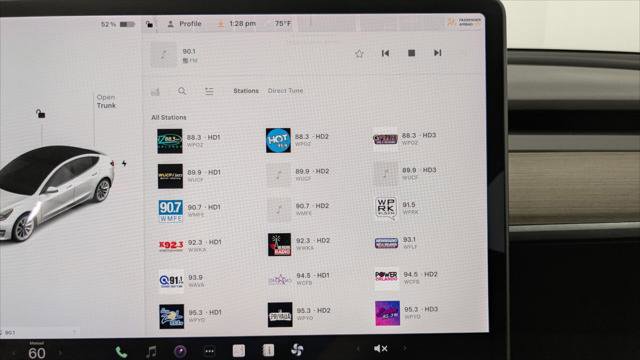Image resolution: width=640 pixels, height=360 pixels.
Task: Tap the passenger airbag indicator
Action: 464,22
